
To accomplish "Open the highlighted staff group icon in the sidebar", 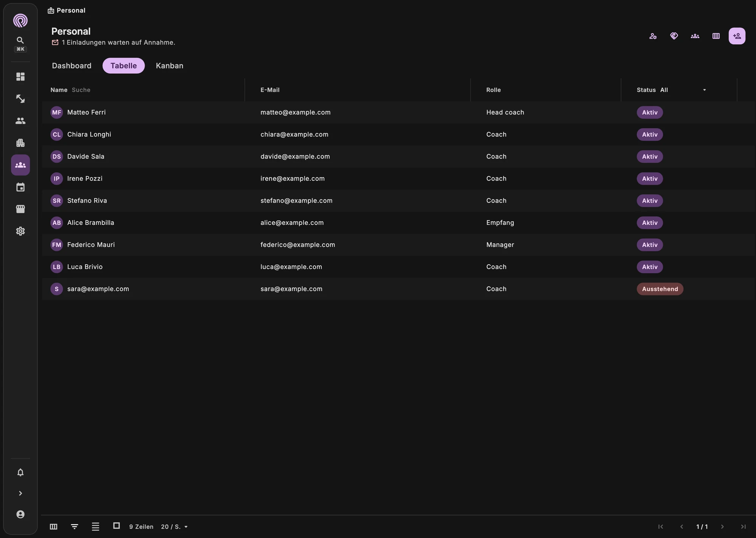I will [x=20, y=165].
